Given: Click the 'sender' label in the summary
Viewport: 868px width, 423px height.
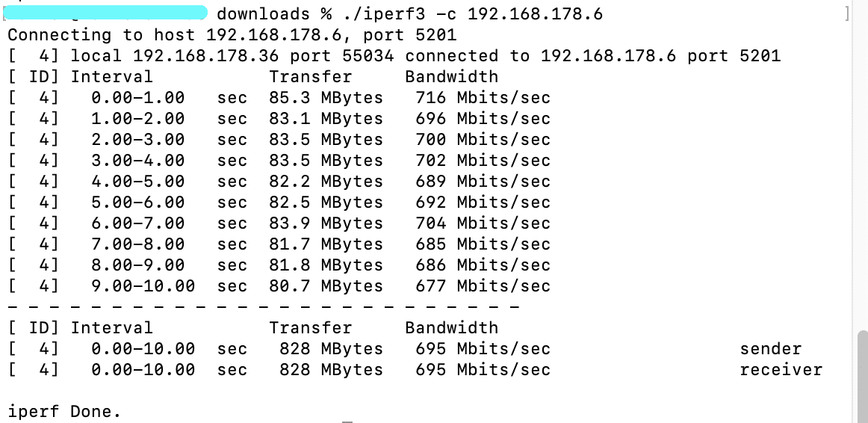Looking at the screenshot, I should coord(771,349).
